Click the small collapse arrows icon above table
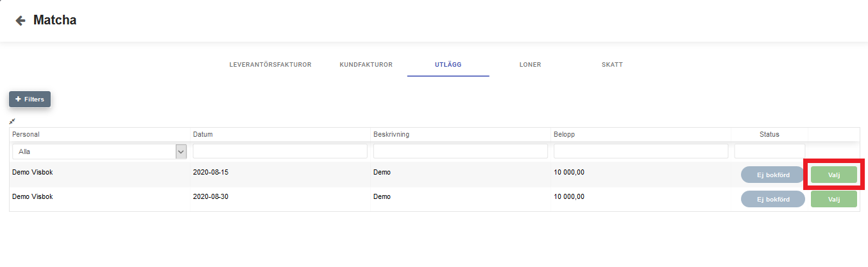Screen dimensions: 868x267 click(12, 121)
